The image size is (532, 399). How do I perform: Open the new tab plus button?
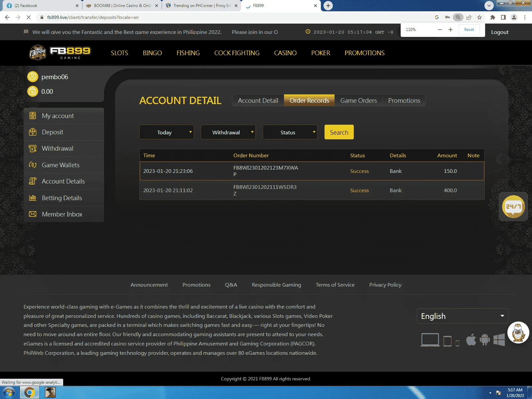pyautogui.click(x=328, y=6)
